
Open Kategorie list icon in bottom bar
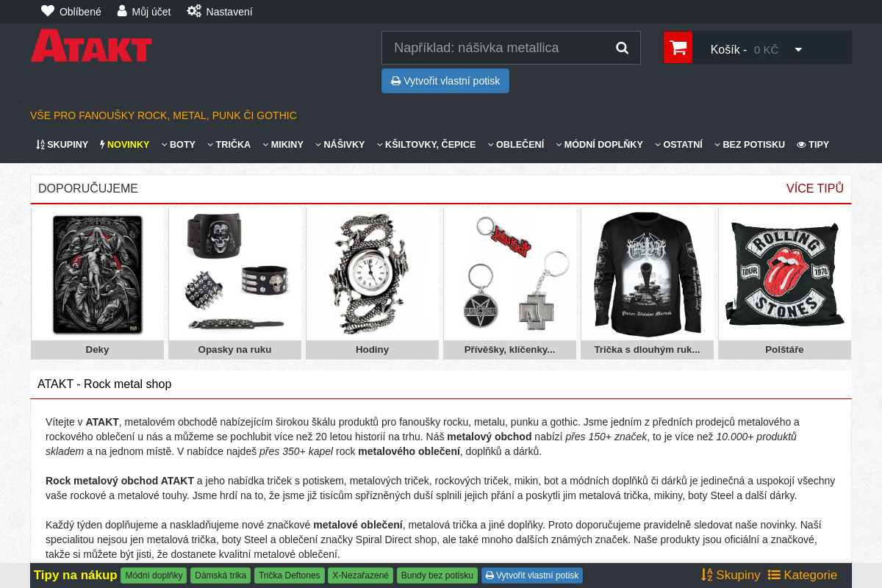click(774, 575)
